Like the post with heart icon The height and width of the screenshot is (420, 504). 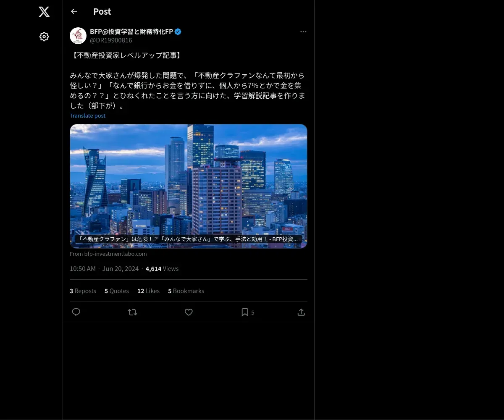[189, 312]
